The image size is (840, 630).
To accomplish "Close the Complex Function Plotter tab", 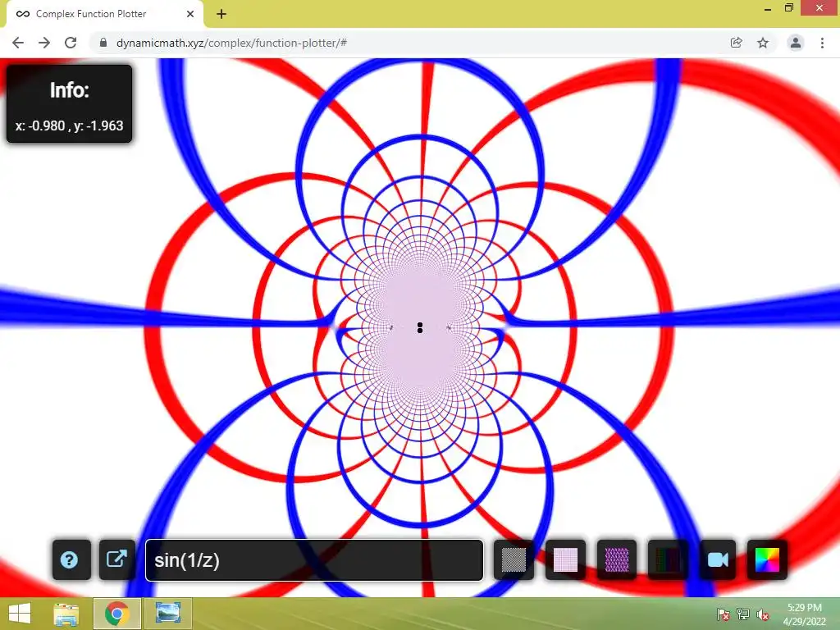I will (x=190, y=14).
